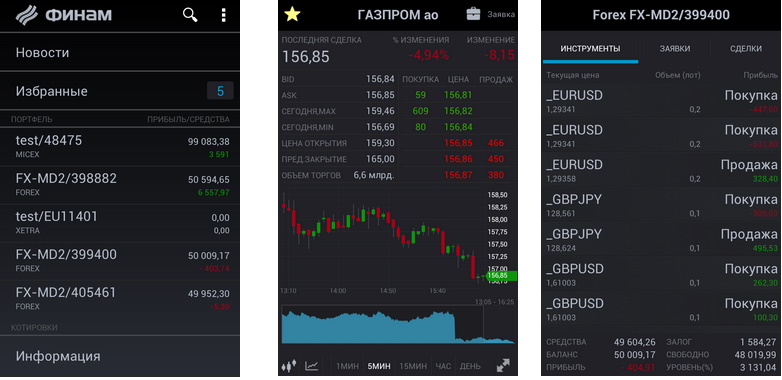Expand chart to fullscreen arrows icon
782x380 pixels.
(x=503, y=366)
